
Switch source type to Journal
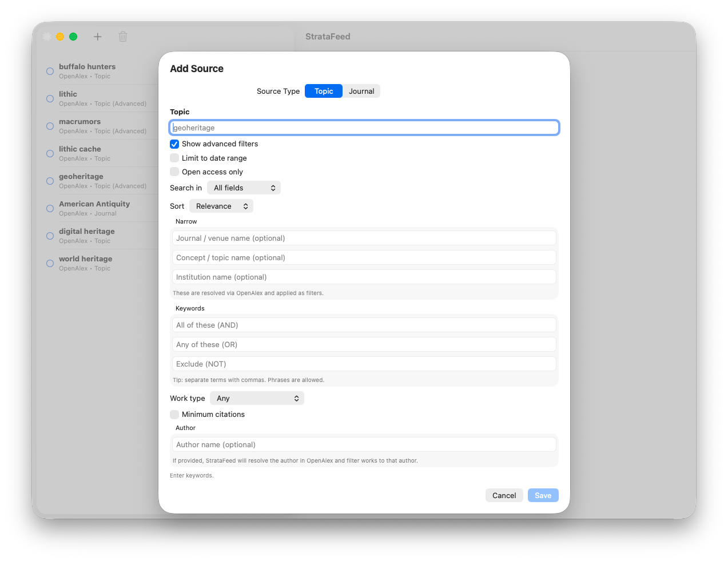(x=361, y=90)
